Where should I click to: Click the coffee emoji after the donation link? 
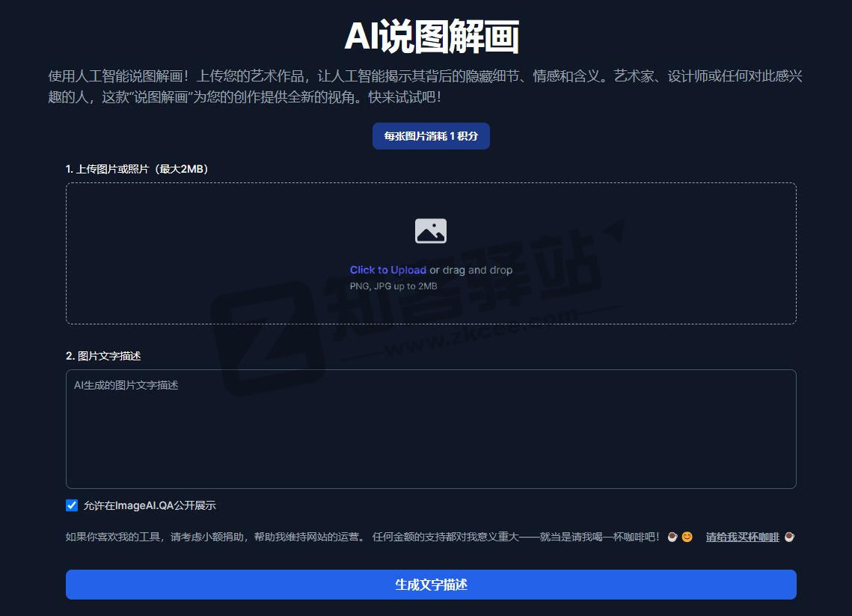[788, 537]
